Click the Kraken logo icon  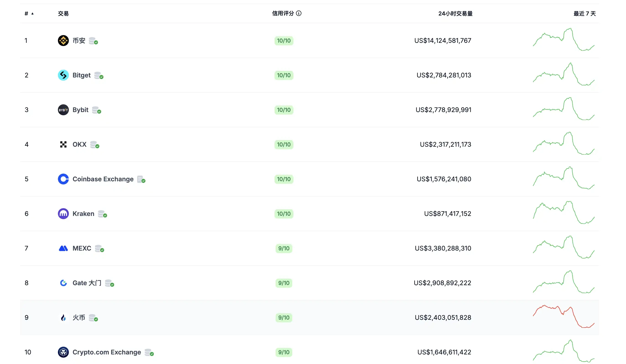click(x=63, y=213)
